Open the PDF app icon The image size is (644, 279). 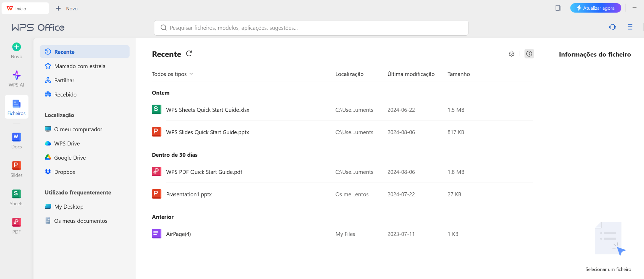click(x=16, y=222)
